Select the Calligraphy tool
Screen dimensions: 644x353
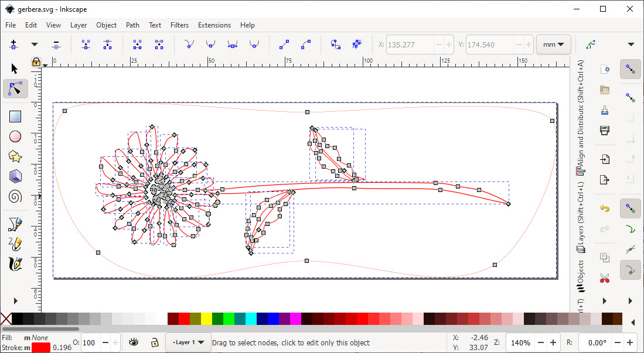pos(15,263)
